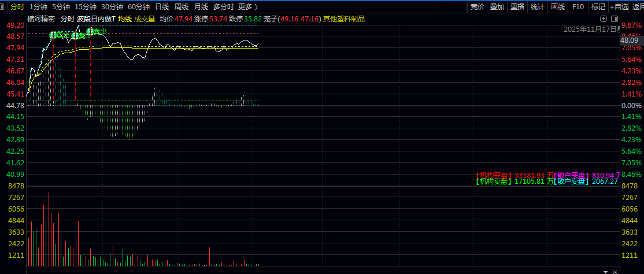Open the bottom-right down-triangle dropdown
Screen dimensions: 644x274
coord(605,272)
